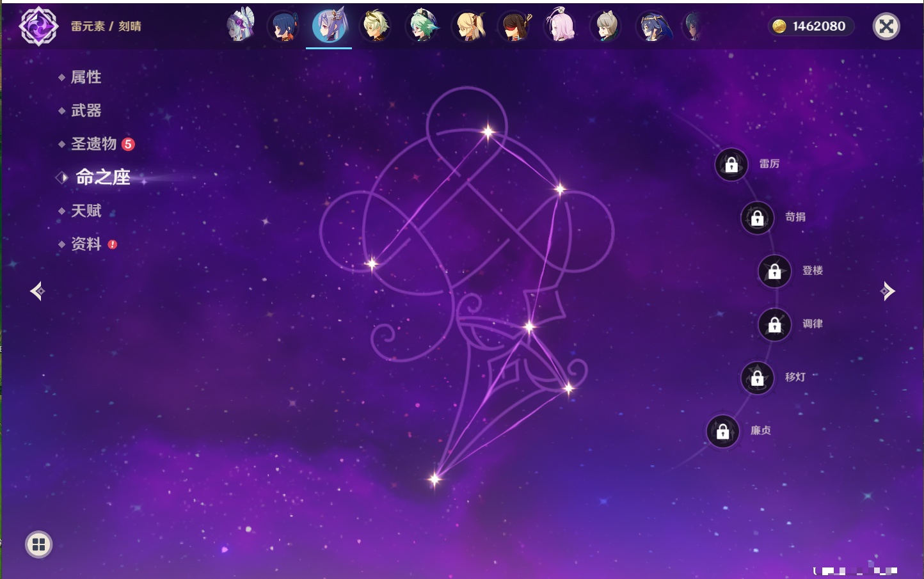The image size is (924, 579).
Task: Click the locked 廉贞 constellation node
Action: [x=723, y=431]
